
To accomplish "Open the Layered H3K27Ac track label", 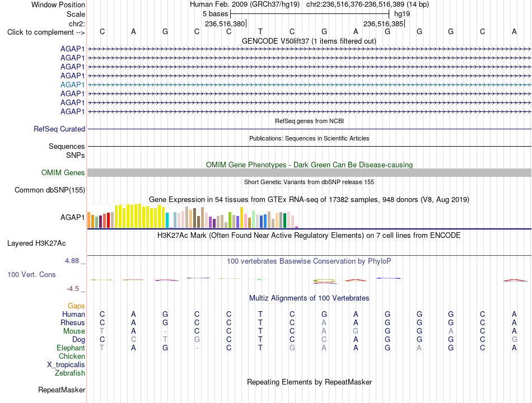I will click(x=36, y=243).
